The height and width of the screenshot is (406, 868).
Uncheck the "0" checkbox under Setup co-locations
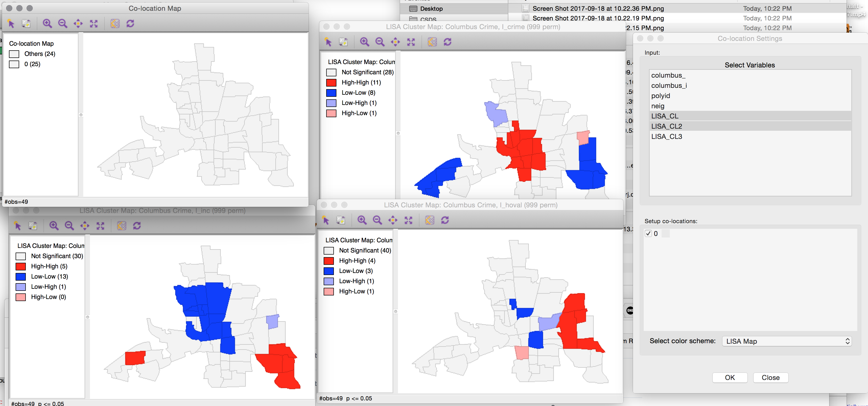click(648, 233)
